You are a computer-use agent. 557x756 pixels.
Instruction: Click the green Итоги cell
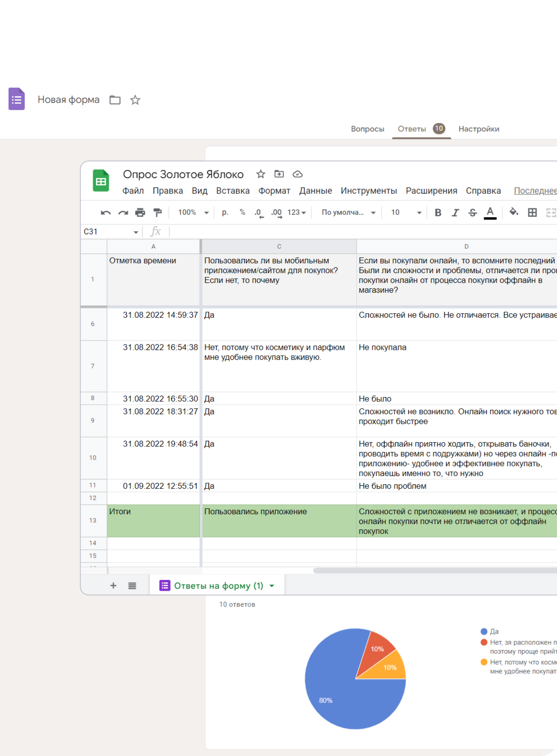pos(154,521)
